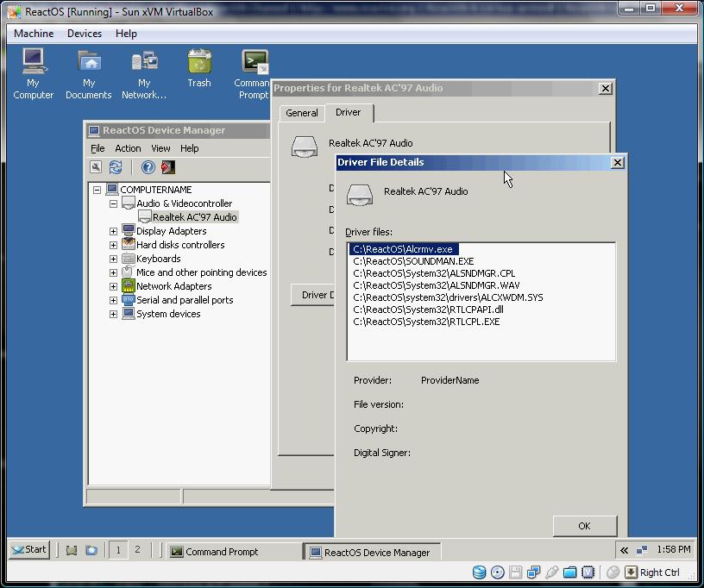This screenshot has height=588, width=704.
Task: Open the Devices menu in VirtualBox
Action: coord(85,34)
